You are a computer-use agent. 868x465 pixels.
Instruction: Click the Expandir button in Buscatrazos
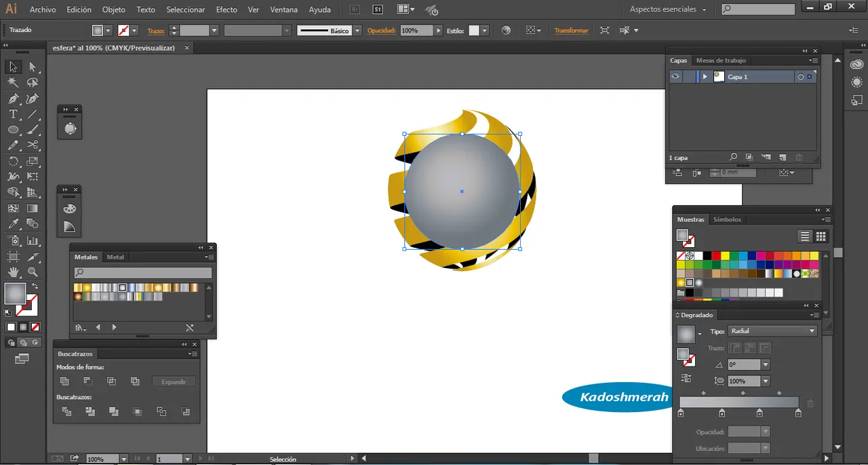pyautogui.click(x=174, y=382)
